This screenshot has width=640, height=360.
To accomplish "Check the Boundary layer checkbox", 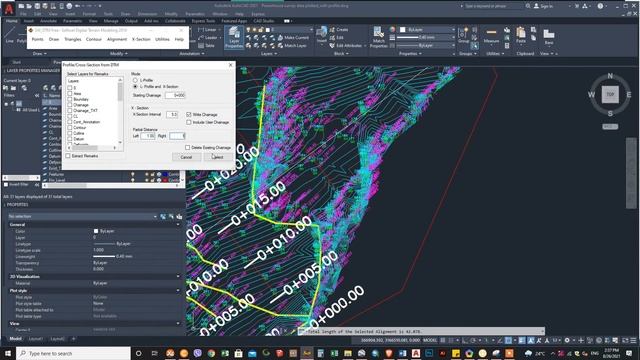I will click(70, 99).
